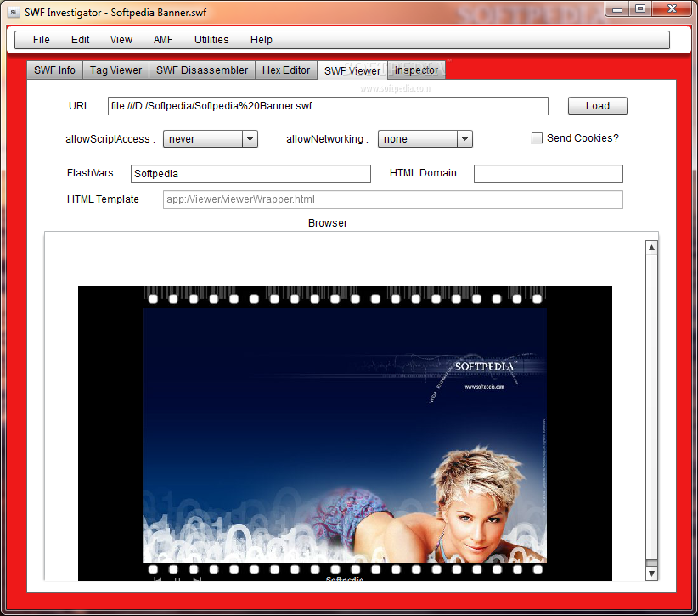The image size is (698, 616).
Task: Open the Utilities menu
Action: 211,40
